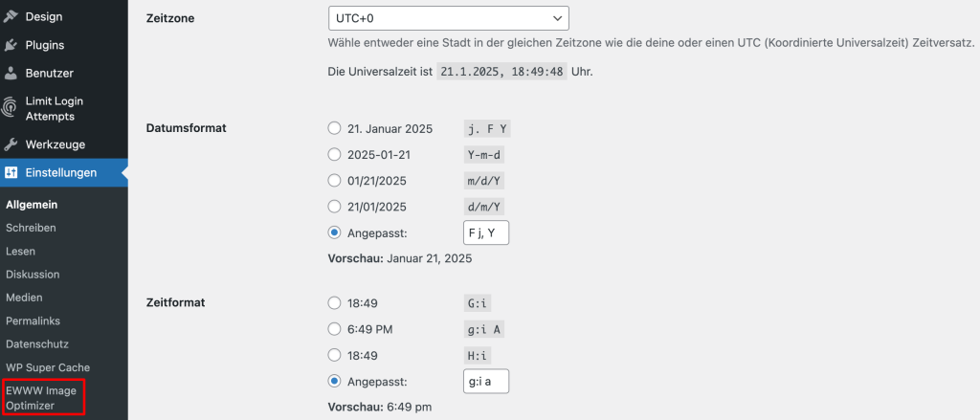The width and height of the screenshot is (980, 420).
Task: Click the custom time format field
Action: pyautogui.click(x=485, y=381)
